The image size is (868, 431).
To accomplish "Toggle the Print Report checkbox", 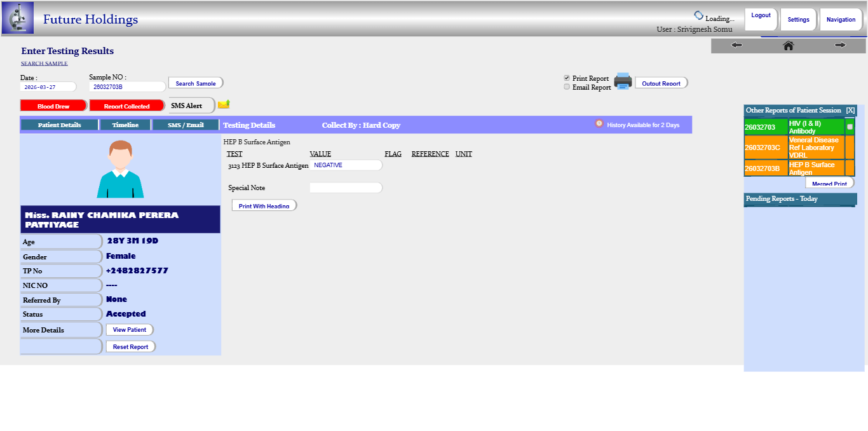I will point(567,78).
